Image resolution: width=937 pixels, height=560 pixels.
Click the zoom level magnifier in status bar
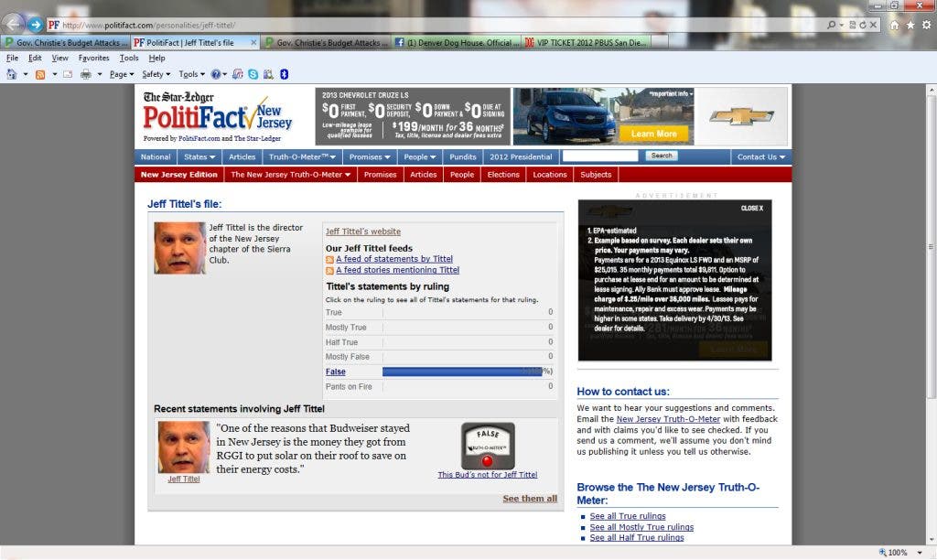coord(883,553)
